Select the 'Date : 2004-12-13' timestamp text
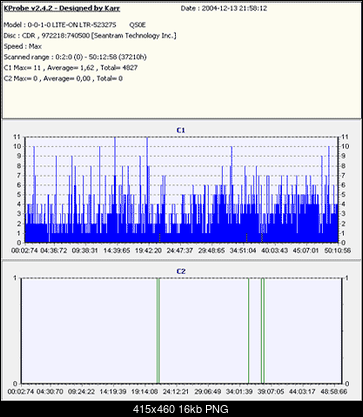Screen dimensions: 363x417 pos(224,9)
